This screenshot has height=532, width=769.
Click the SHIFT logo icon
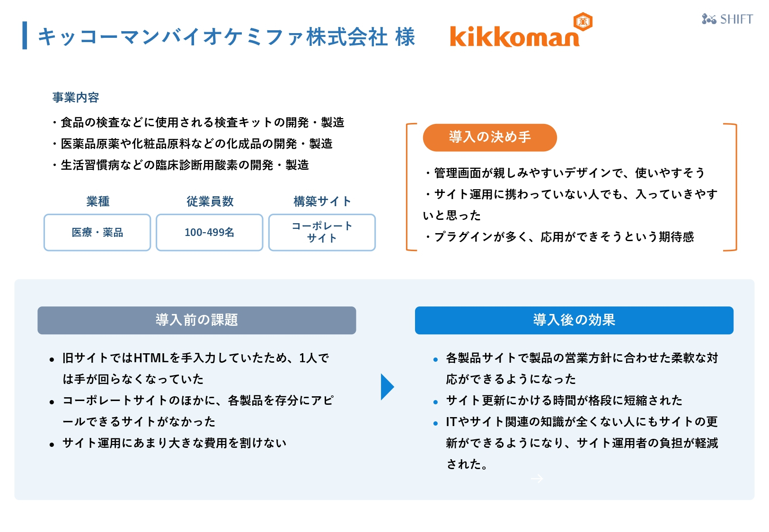pyautogui.click(x=708, y=19)
